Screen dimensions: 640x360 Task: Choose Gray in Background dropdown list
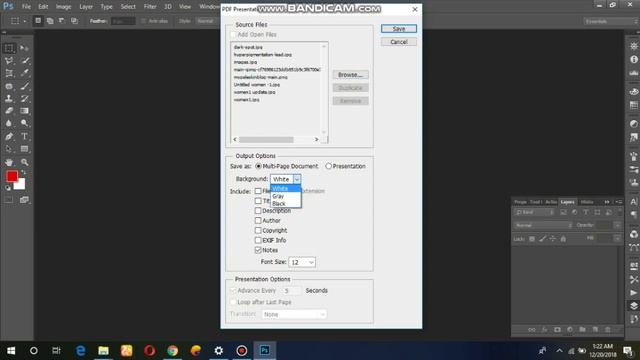point(286,196)
